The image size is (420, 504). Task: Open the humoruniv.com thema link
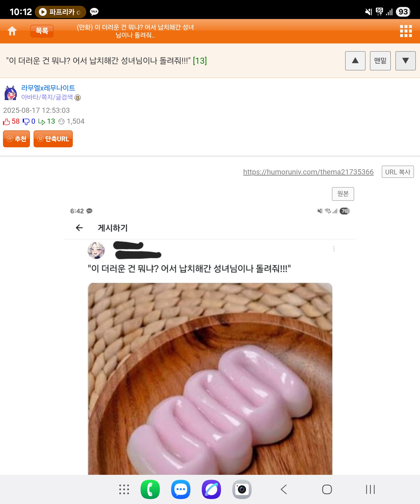(x=308, y=172)
